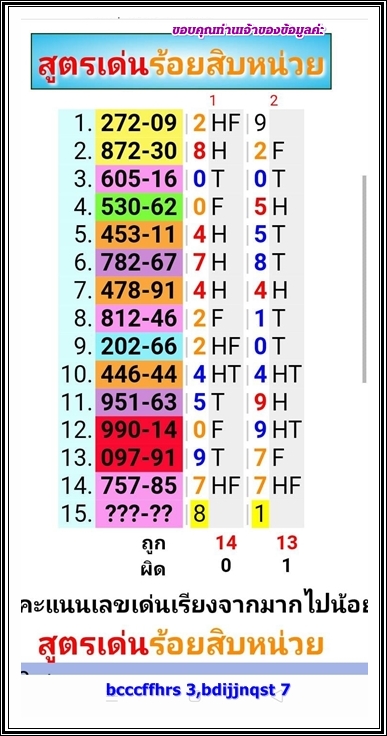The image size is (387, 736).
Task: Click the 2 F entry in row 2
Action: pyautogui.click(x=269, y=151)
